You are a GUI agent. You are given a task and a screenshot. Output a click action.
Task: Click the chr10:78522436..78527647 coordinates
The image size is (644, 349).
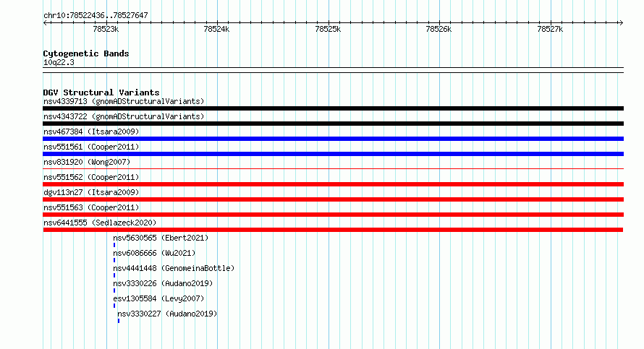pyautogui.click(x=96, y=15)
